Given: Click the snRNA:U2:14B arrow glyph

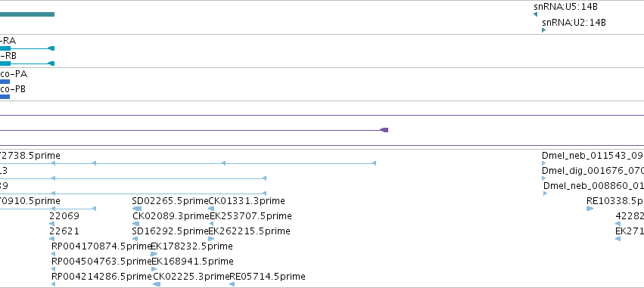Looking at the screenshot, I should (x=544, y=30).
